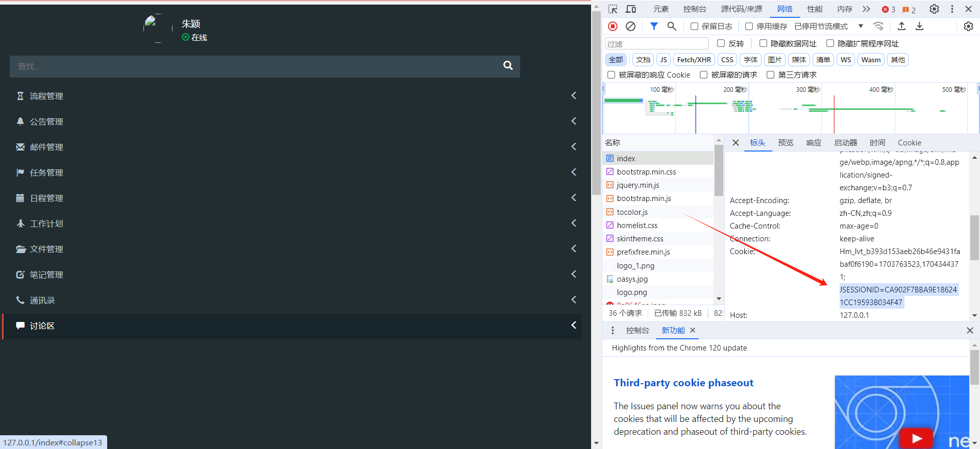
Task: Click the 过滤 filter input field
Action: click(x=656, y=44)
